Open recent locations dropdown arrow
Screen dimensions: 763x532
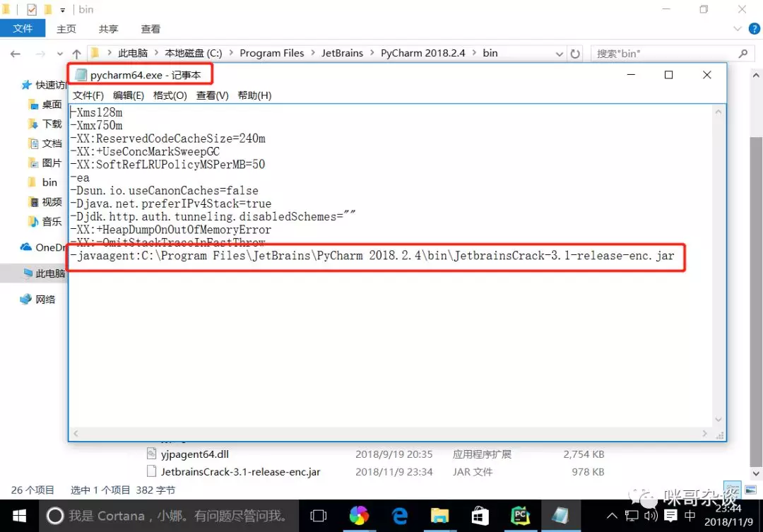60,54
